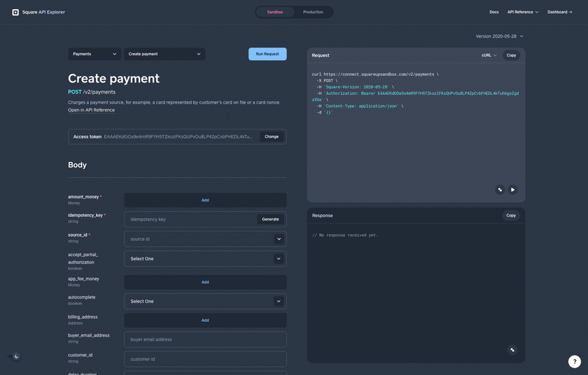Expand autocomplete Select One dropdown
Viewport: 588px width, 375px height.
click(x=205, y=301)
